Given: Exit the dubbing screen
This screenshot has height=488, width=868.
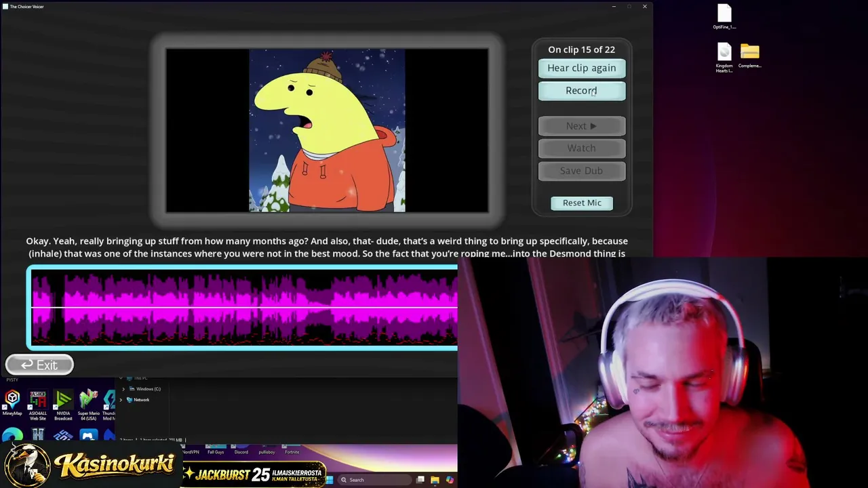Looking at the screenshot, I should [39, 365].
